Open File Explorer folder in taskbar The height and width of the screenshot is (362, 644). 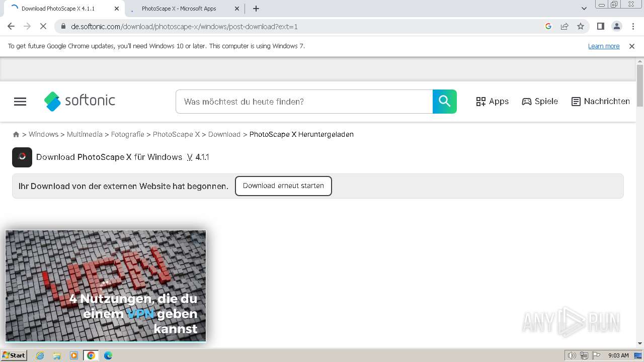[57, 355]
